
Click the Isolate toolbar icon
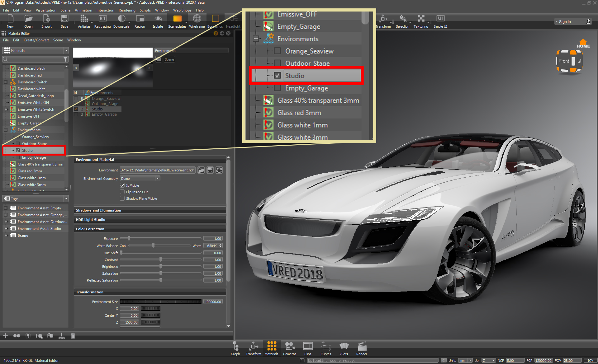tap(158, 21)
